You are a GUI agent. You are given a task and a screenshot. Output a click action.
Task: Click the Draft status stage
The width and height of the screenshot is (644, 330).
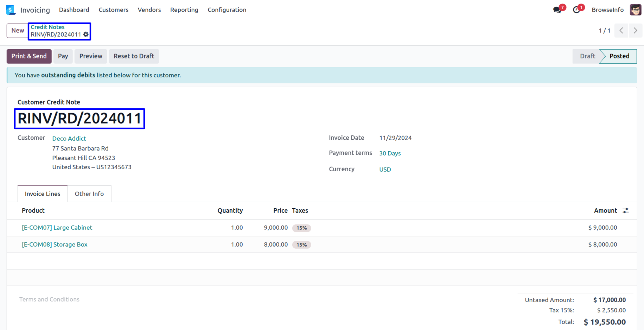click(587, 56)
